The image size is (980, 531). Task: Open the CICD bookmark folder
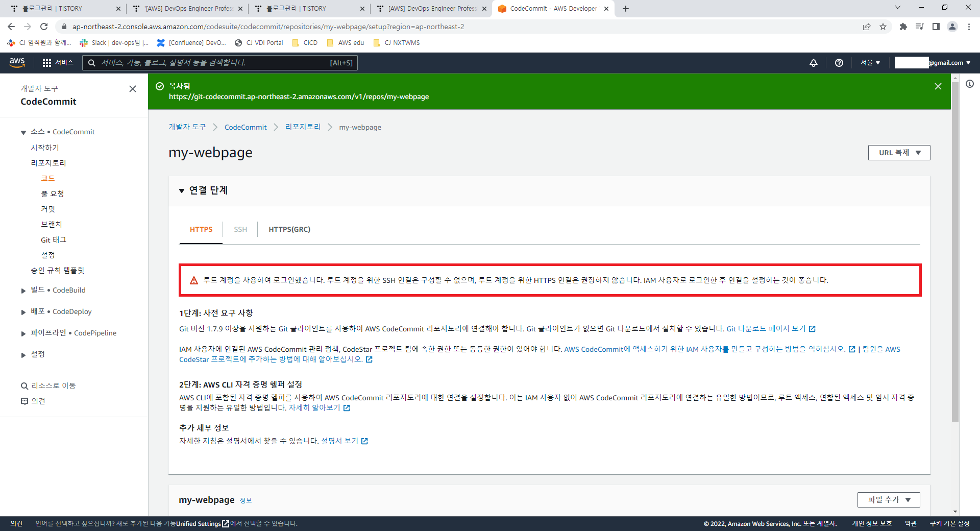point(305,43)
